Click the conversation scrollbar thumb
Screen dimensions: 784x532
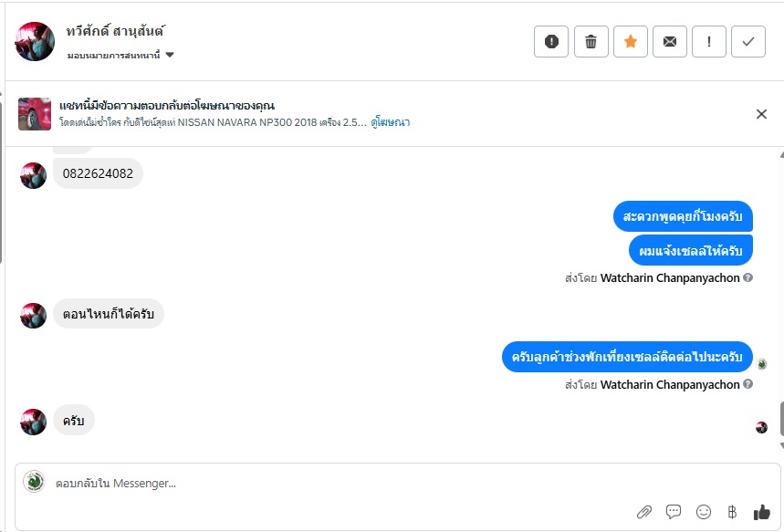(x=780, y=419)
